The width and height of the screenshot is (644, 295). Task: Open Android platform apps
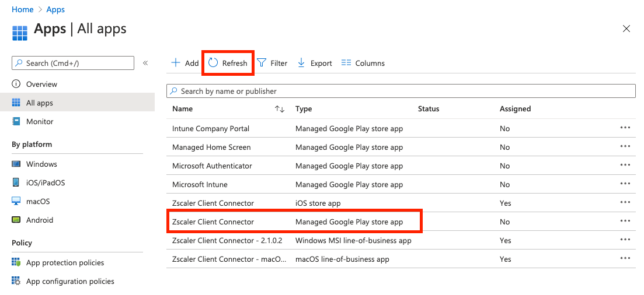(40, 220)
